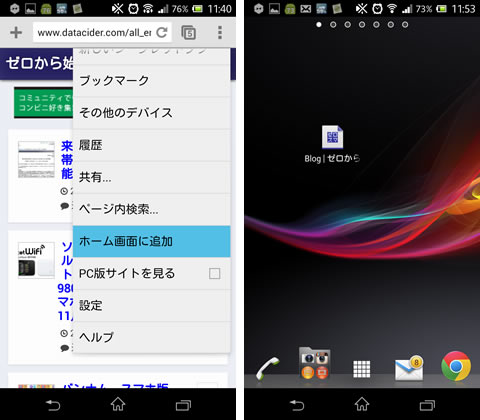The image size is (480, 420).
Task: Tap the Wi-Fi icon in left status bar
Action: 148,9
